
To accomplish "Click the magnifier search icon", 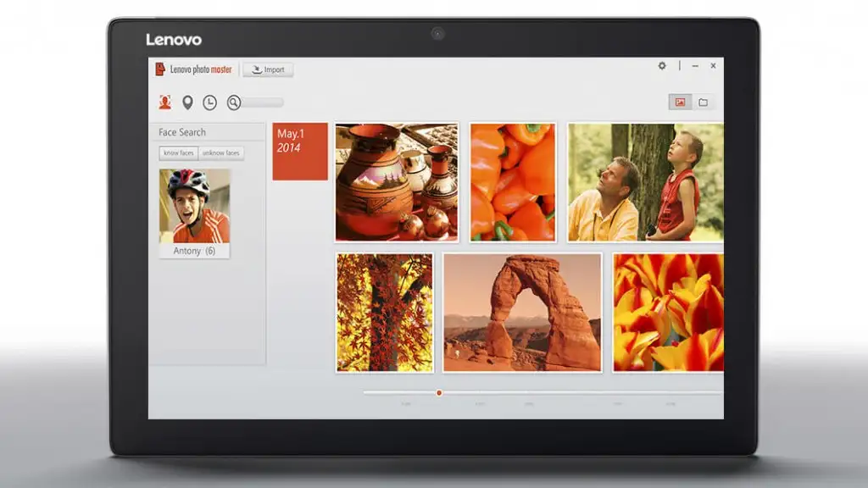I will pos(234,103).
